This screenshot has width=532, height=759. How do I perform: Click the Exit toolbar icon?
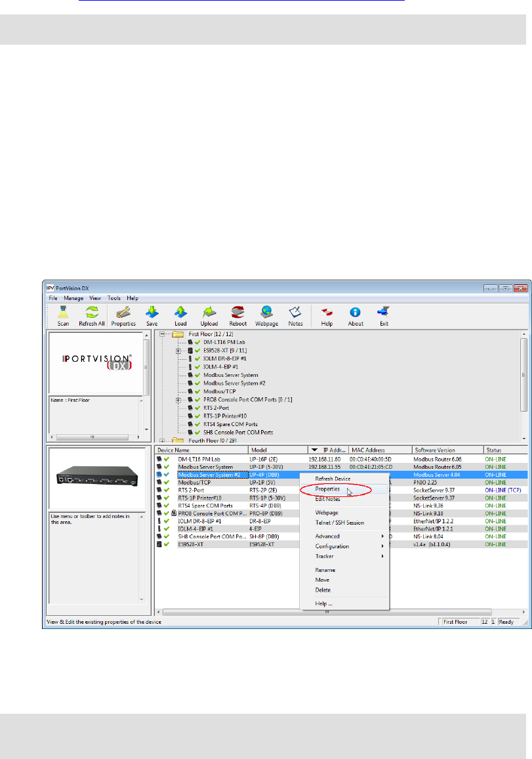click(x=384, y=316)
